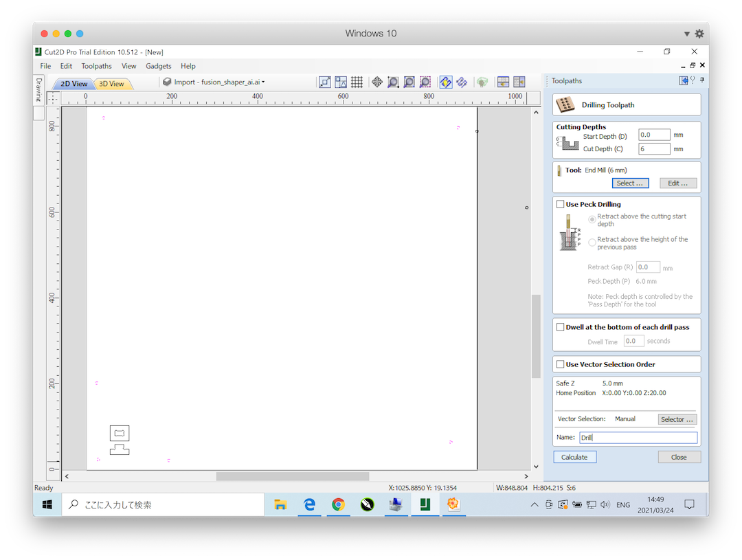Click the greyed 3D model view icon
The width and height of the screenshot is (742, 560).
coord(482,82)
